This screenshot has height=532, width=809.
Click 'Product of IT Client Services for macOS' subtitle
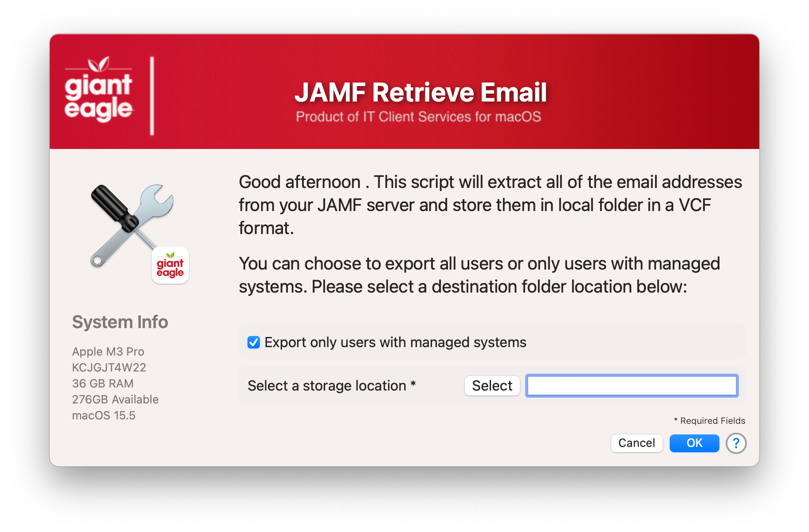coord(418,117)
